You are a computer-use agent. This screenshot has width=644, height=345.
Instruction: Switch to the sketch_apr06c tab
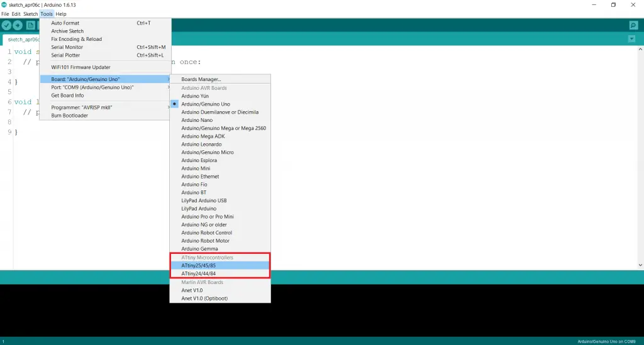click(21, 40)
